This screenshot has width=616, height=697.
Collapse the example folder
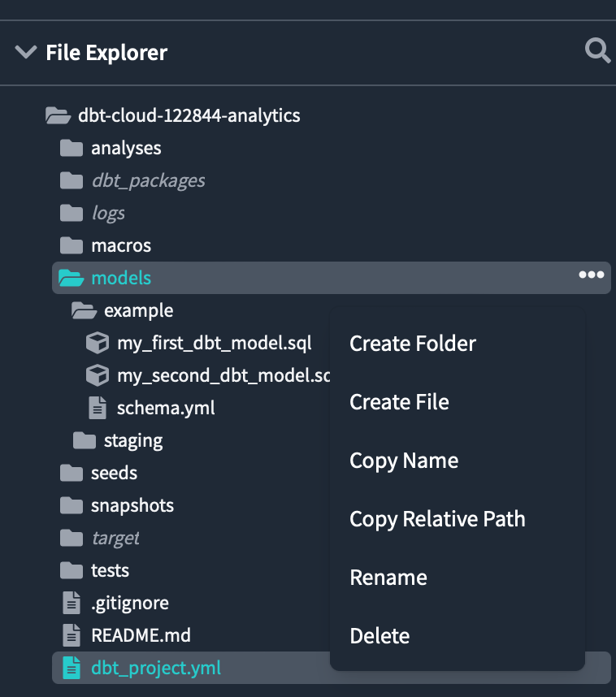pyautogui.click(x=83, y=310)
